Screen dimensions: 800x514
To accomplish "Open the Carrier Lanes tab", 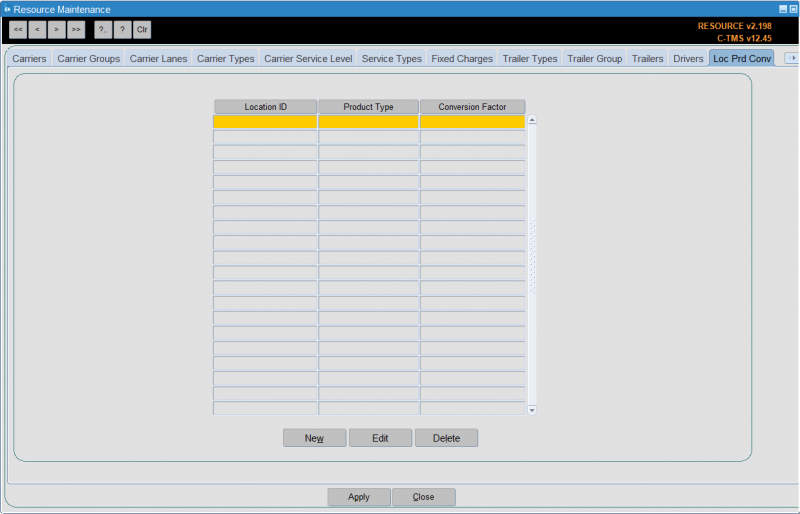I will pyautogui.click(x=158, y=58).
